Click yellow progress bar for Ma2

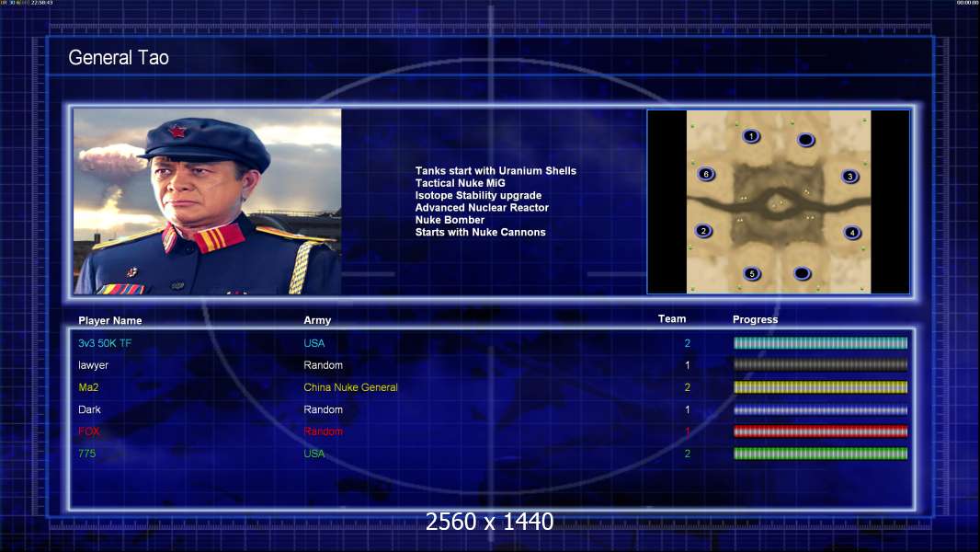[x=821, y=387]
